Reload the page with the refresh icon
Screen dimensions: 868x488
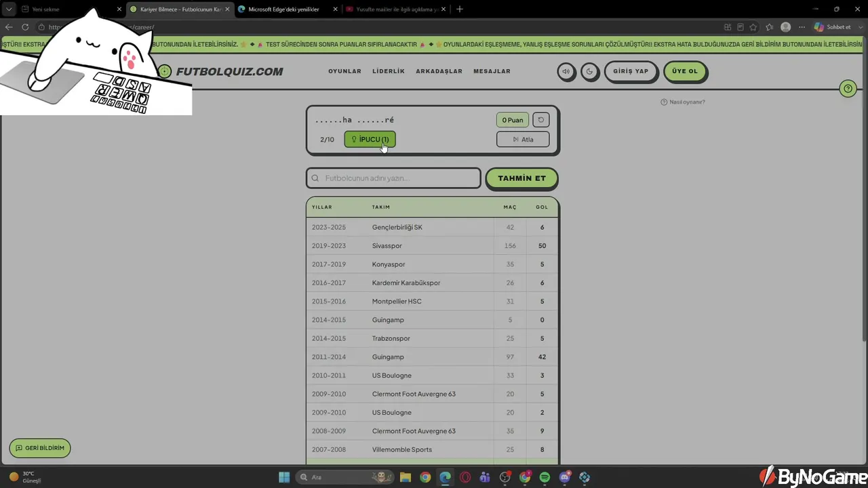pos(25,27)
